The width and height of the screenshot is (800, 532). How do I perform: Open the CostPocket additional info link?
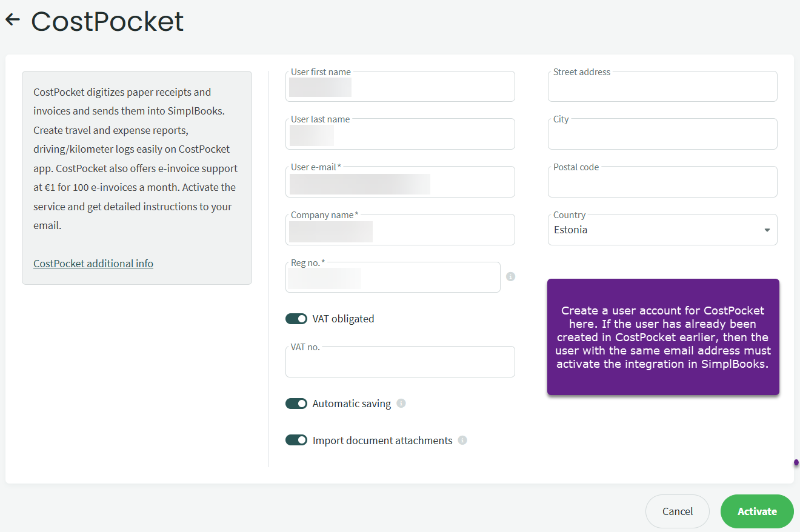(93, 264)
